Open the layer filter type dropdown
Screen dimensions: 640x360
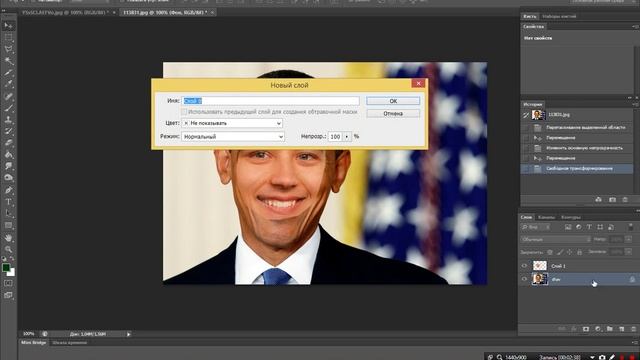pos(536,227)
